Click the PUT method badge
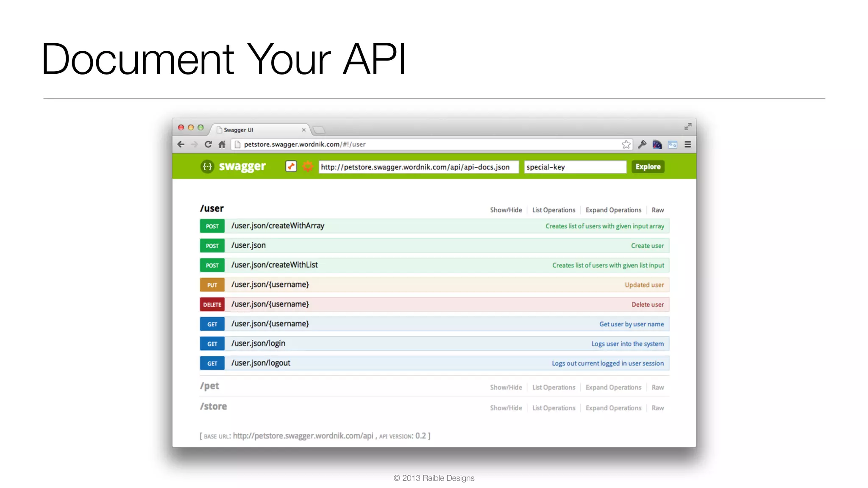 tap(212, 285)
